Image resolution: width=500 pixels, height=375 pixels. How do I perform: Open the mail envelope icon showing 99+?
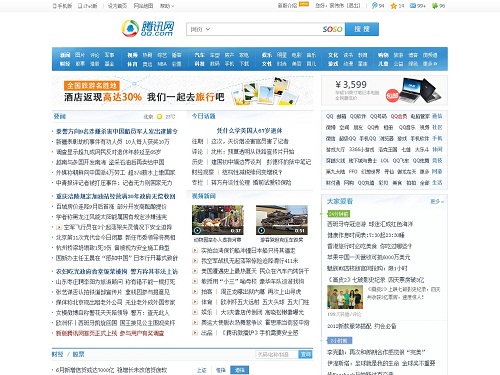(x=413, y=6)
